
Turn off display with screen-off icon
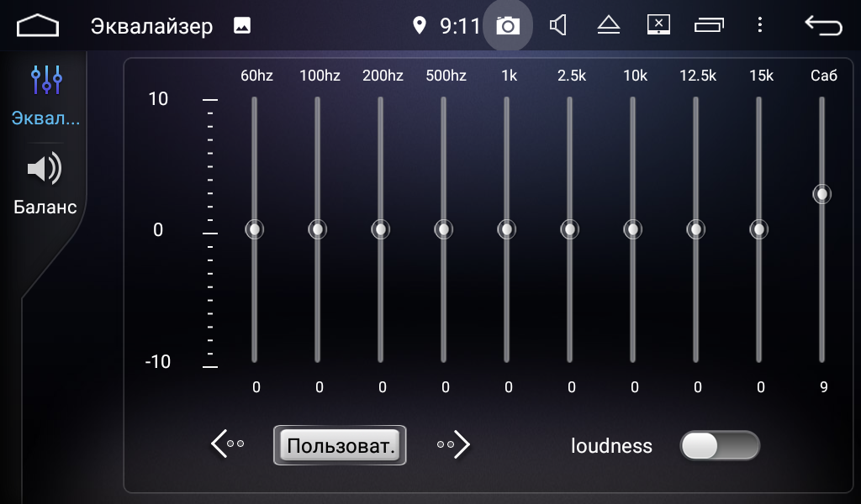tap(658, 25)
